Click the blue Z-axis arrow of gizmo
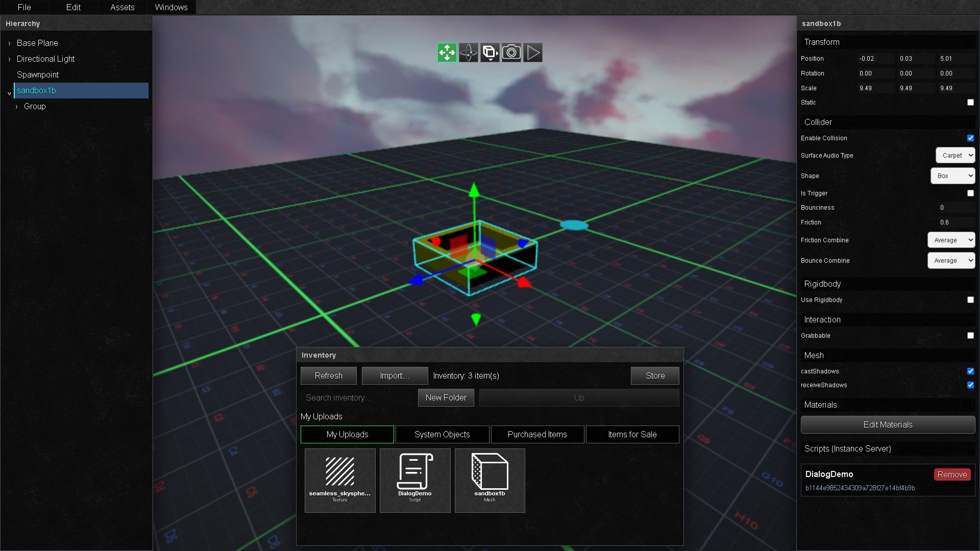Viewport: 980px width, 551px height. (417, 280)
